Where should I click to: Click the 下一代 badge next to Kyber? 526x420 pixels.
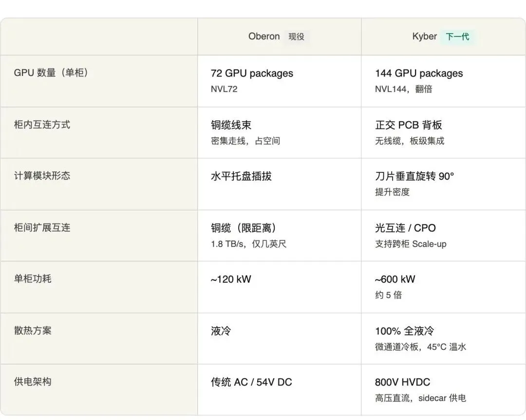(457, 37)
